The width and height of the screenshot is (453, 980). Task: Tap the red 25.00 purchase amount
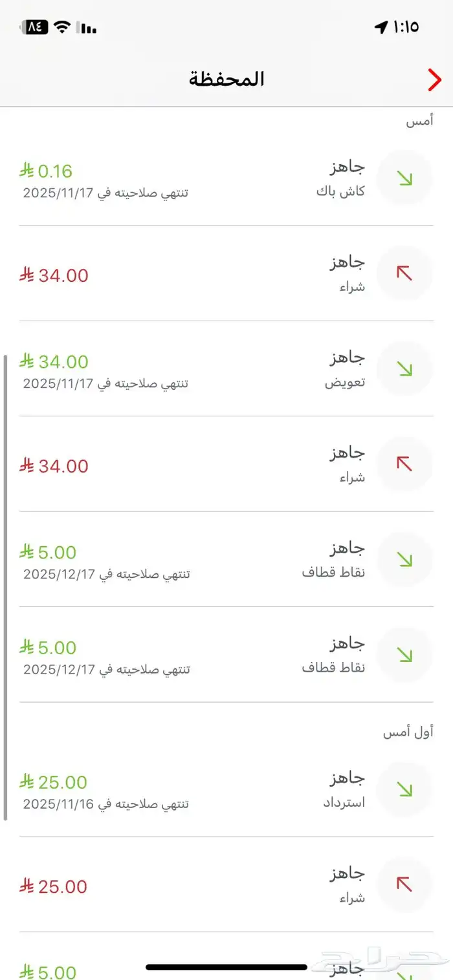54,887
